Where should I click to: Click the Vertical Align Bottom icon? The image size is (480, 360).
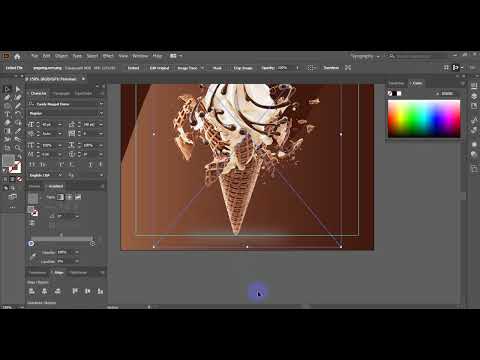(x=100, y=291)
